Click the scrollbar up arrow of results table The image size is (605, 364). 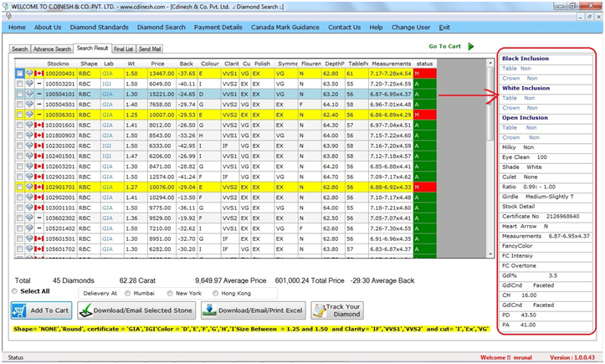[490, 63]
